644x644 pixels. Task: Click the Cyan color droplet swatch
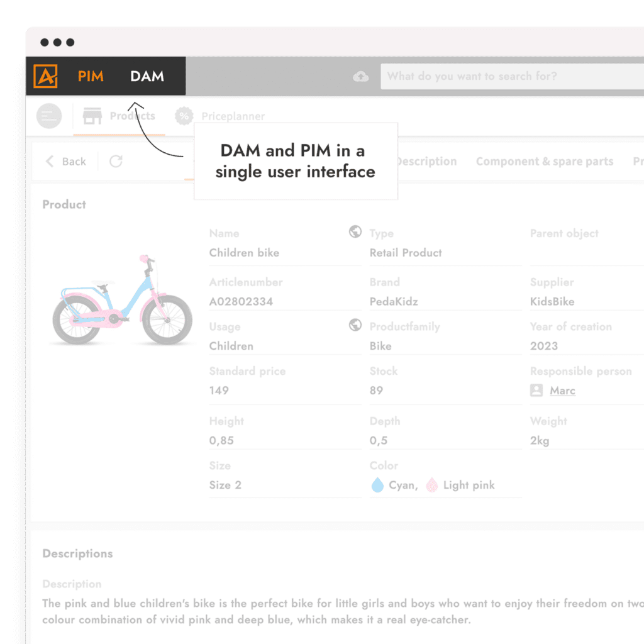[x=377, y=485]
